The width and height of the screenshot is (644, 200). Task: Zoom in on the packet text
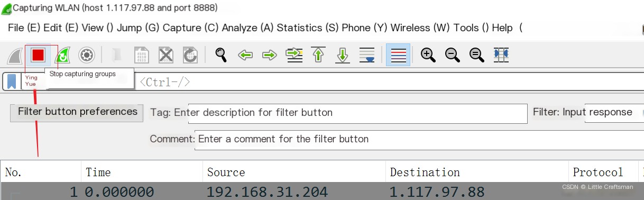pyautogui.click(x=428, y=54)
